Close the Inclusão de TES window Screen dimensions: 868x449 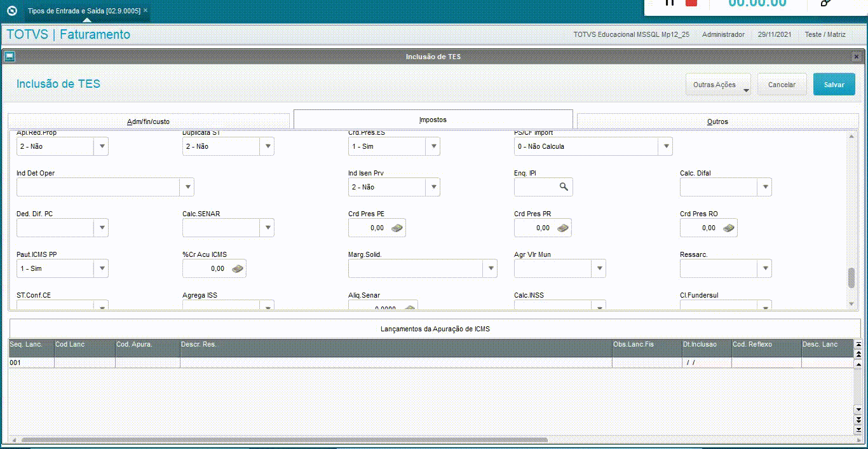857,57
